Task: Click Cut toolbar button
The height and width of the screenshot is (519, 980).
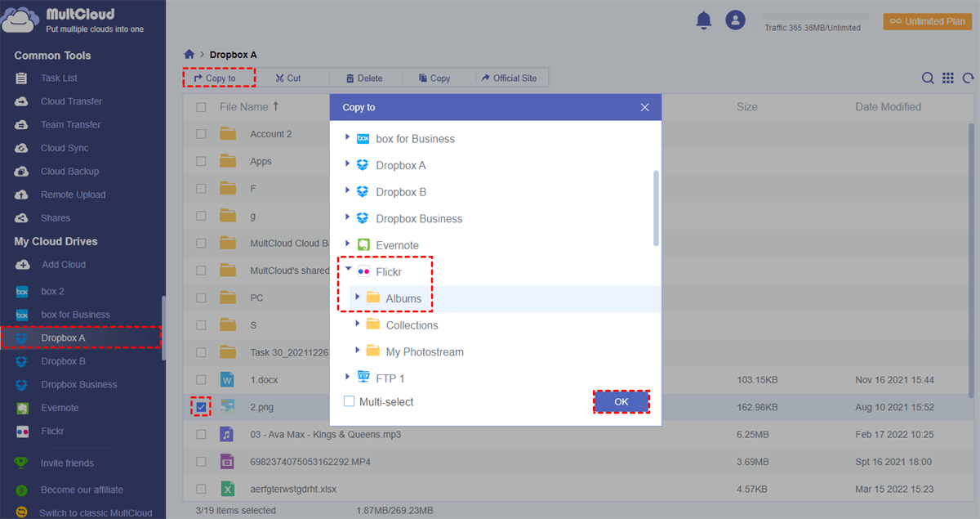Action: 288,78
